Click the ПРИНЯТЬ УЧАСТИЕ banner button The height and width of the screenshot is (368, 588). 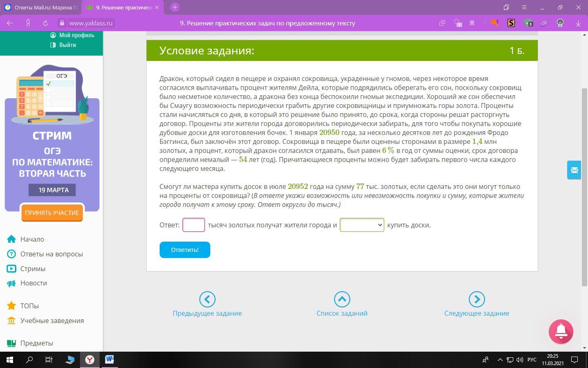(52, 213)
